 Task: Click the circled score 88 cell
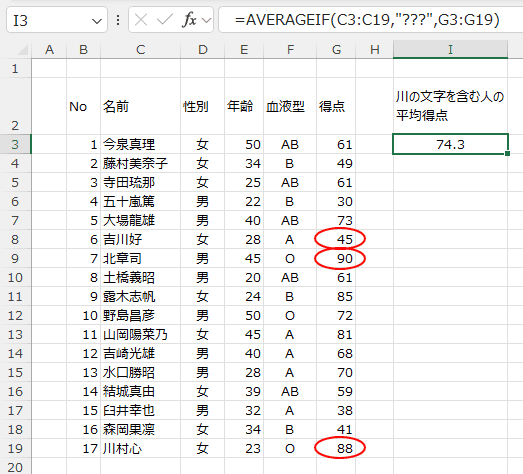pyautogui.click(x=336, y=448)
